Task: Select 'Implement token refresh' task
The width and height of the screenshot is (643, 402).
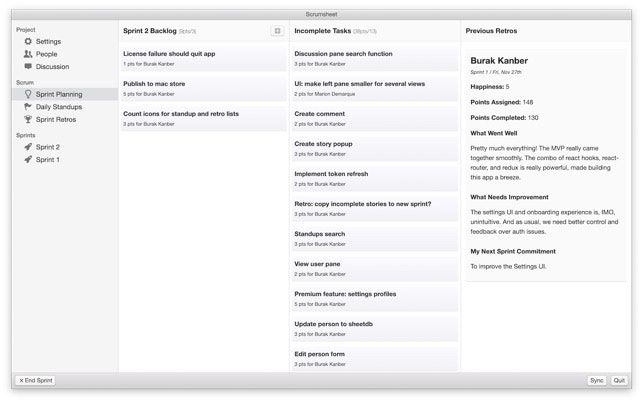Action: tap(375, 178)
